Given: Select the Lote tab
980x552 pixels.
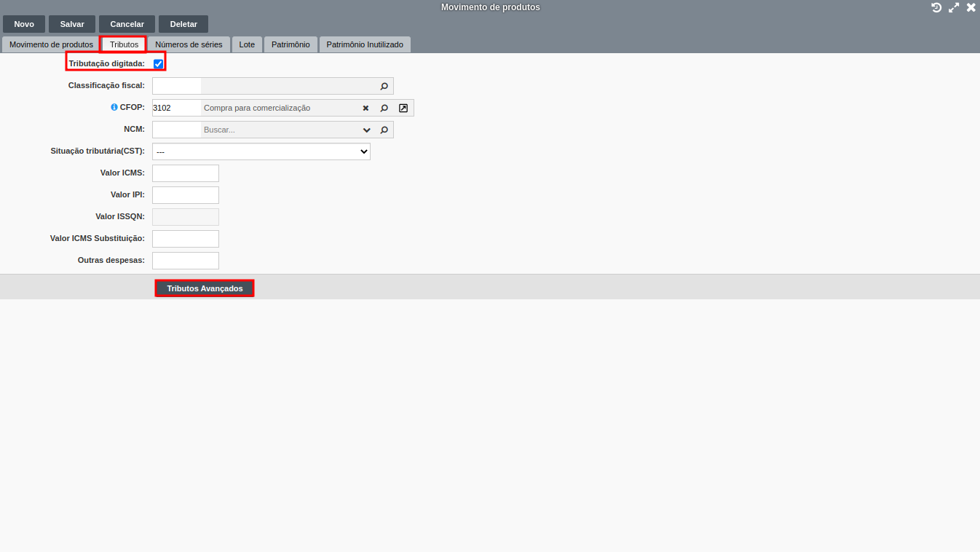Looking at the screenshot, I should point(247,44).
